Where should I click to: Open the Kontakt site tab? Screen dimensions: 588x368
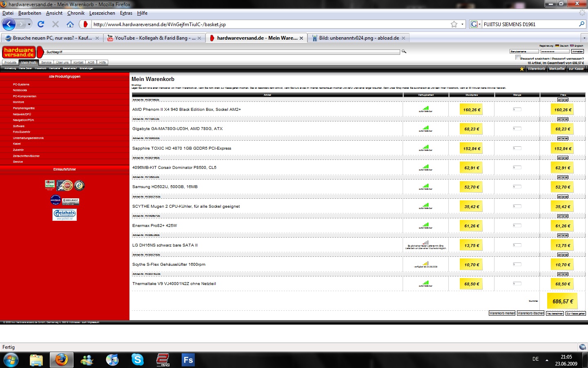(78, 63)
